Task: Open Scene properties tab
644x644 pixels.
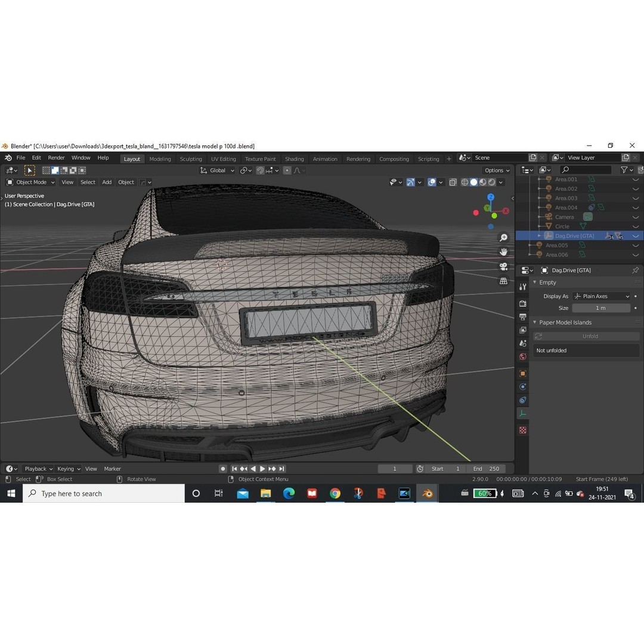Action: 522,343
